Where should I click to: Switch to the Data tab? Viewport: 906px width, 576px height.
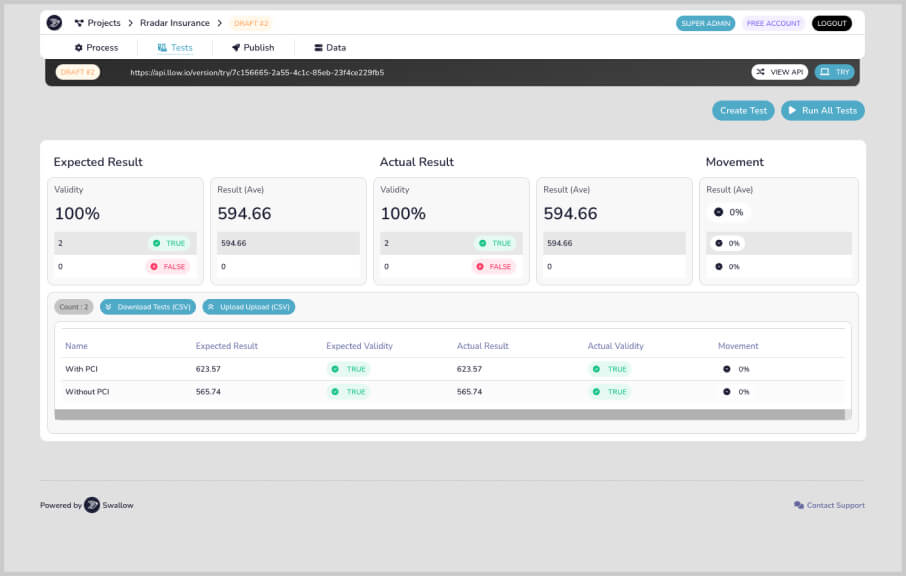(x=330, y=47)
